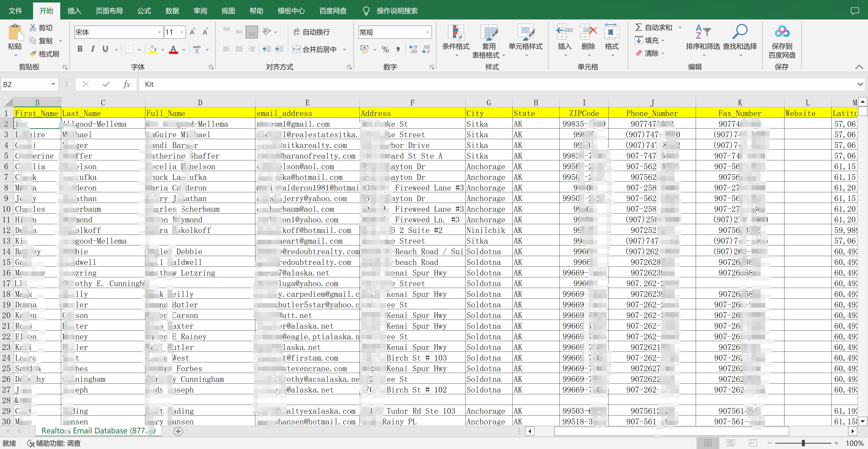Image resolution: width=868 pixels, height=449 pixels.
Task: Open Find and Select (查找和选择)
Action: 740,40
